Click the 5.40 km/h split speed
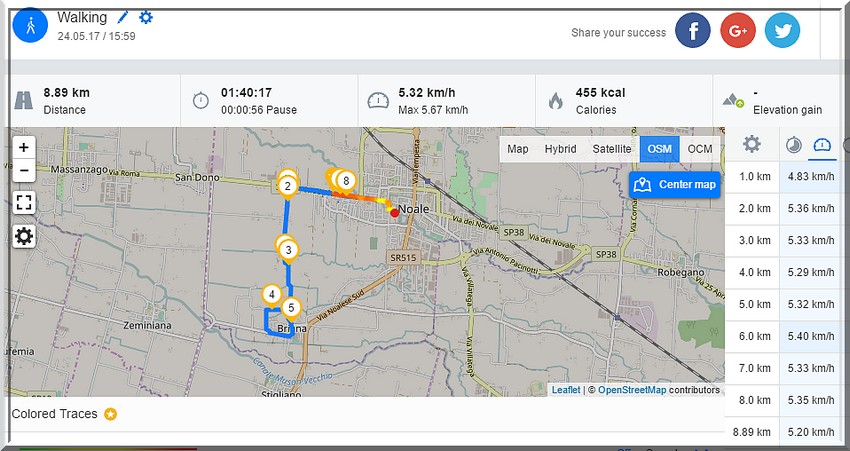 [811, 337]
